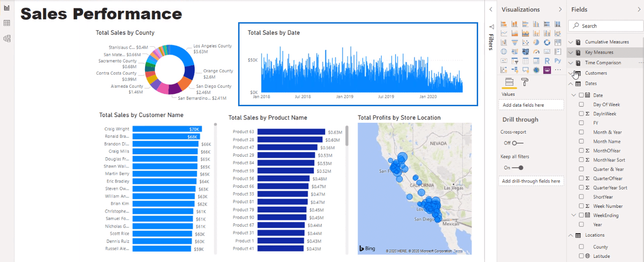
Task: Select the Stacked column chart visual
Action: [x=515, y=24]
